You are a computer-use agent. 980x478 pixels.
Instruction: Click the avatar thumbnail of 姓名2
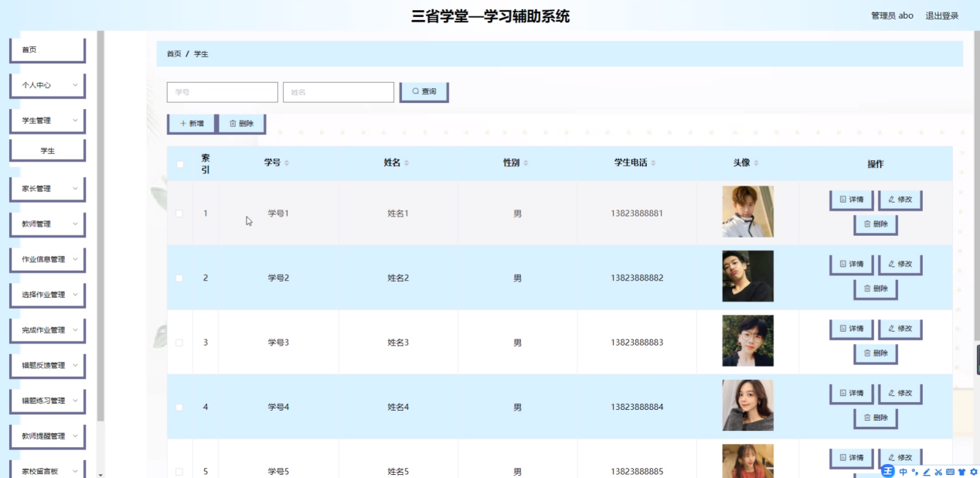[748, 276]
